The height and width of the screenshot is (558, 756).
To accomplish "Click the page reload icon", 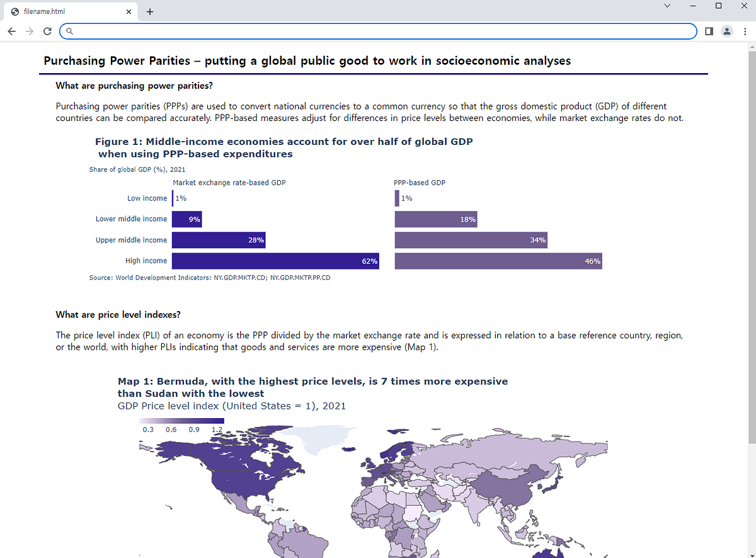I will (47, 30).
